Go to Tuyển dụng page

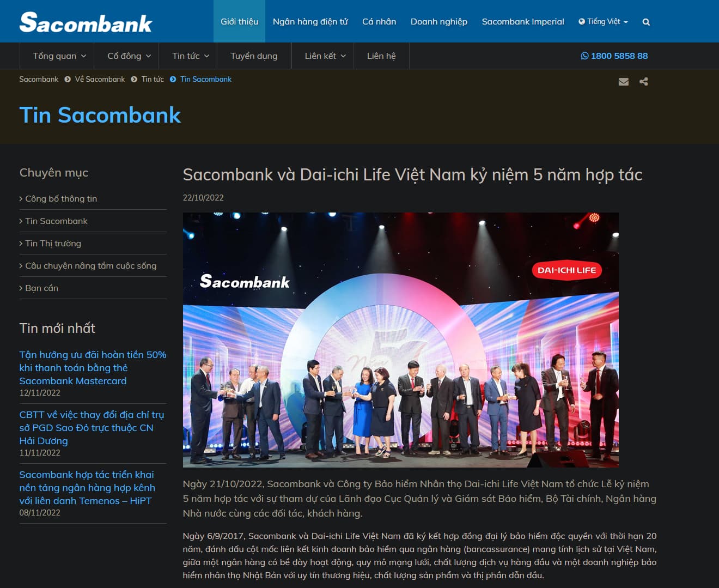[x=254, y=56]
